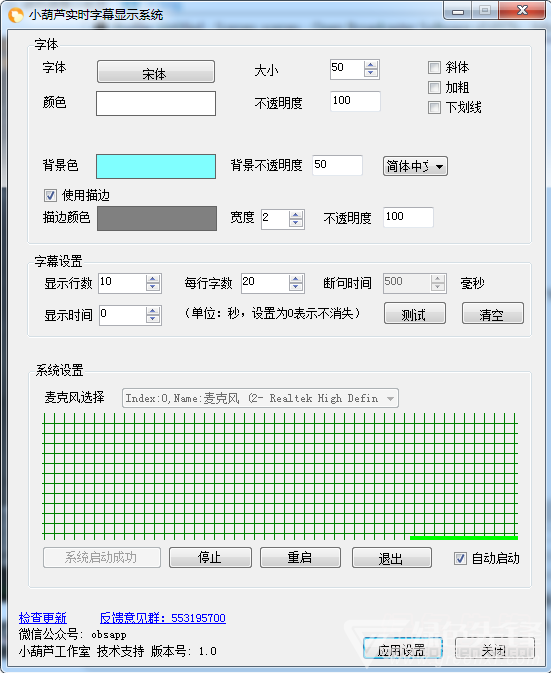Open font chooser via 宋体 button

point(156,72)
